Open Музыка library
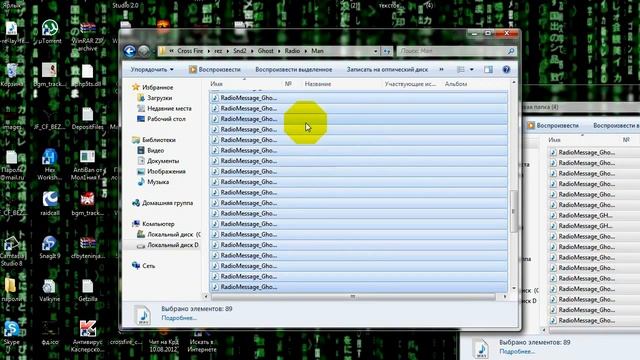Viewport: 640px width, 360px height. coord(158,182)
